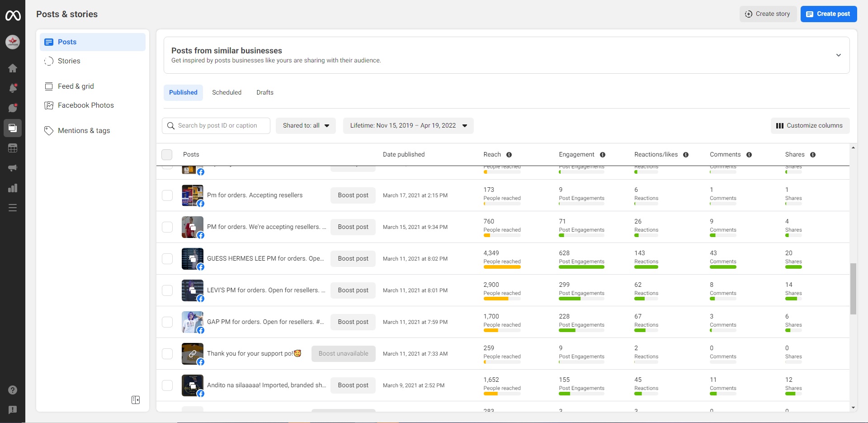Select the Thank you post checkbox
This screenshot has height=423, width=868.
(167, 354)
